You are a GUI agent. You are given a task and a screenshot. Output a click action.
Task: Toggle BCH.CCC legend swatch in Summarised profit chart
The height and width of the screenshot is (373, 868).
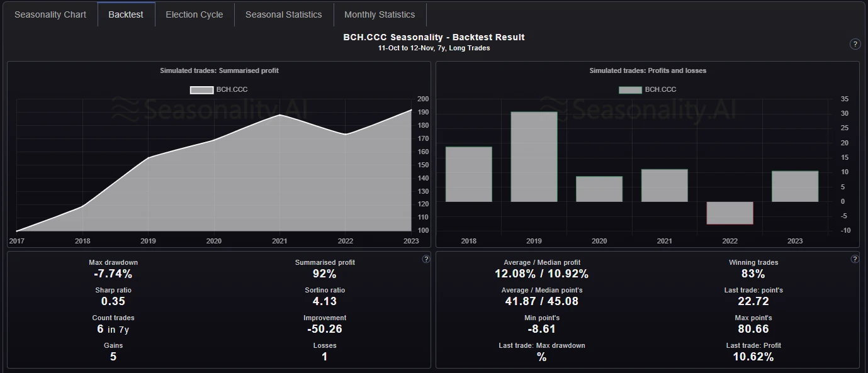201,90
